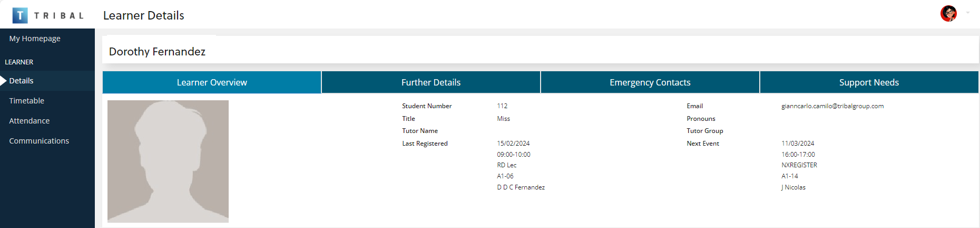The width and height of the screenshot is (980, 228).
Task: Expand the dropdown arrow beside the avatar
Action: pyautogui.click(x=968, y=13)
